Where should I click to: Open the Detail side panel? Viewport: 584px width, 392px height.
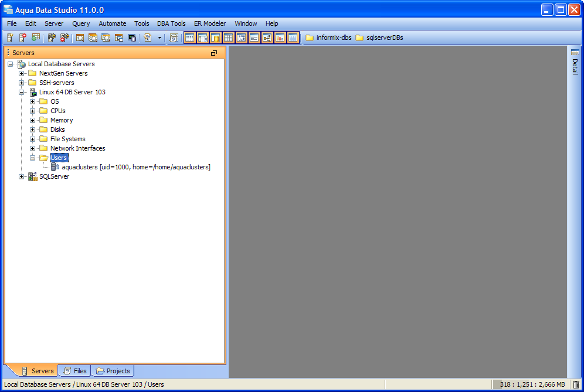[x=575, y=62]
